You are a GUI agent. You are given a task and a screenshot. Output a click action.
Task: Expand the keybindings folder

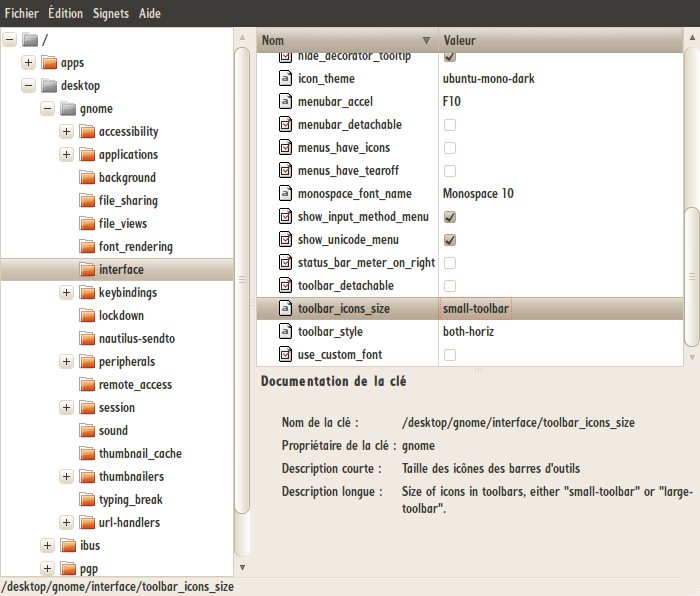pos(67,292)
